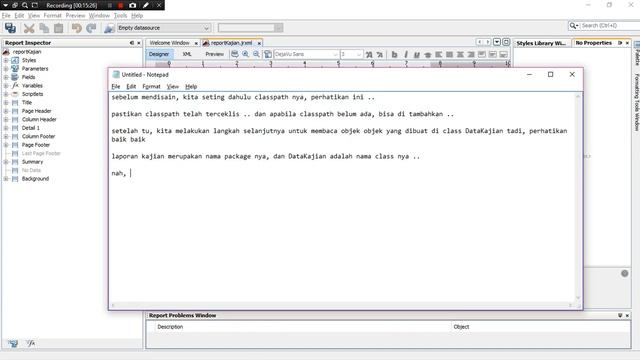The image size is (640, 360).
Task: Click the increase font size icon
Action: pyautogui.click(x=369, y=54)
